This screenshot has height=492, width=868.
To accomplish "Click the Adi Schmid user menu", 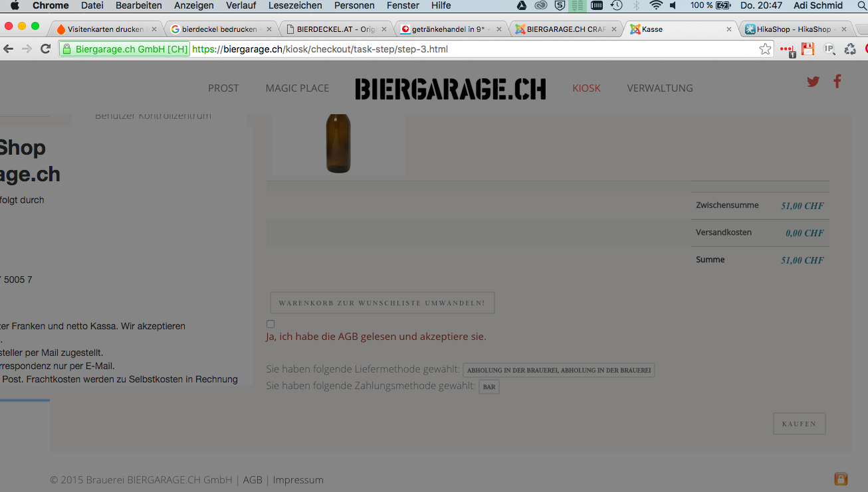I will tap(818, 6).
